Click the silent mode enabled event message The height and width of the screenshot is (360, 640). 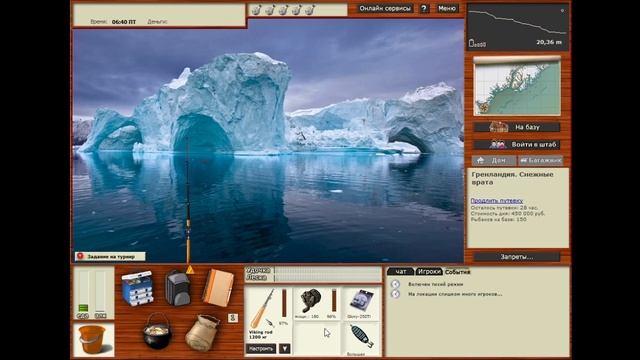436,284
